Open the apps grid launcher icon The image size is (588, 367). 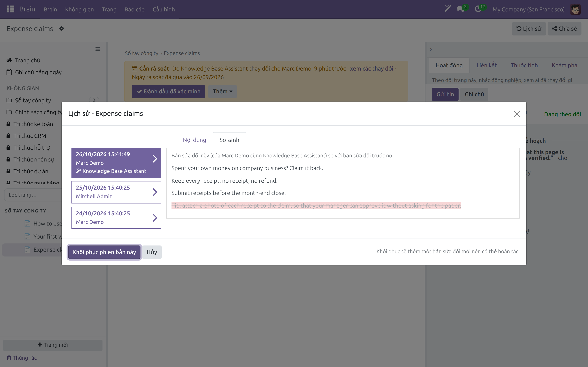11,9
